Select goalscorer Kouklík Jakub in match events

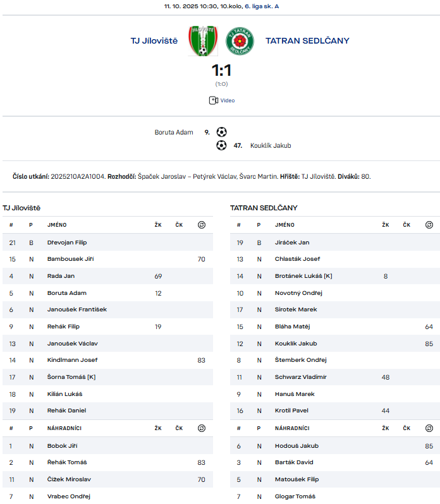point(271,145)
